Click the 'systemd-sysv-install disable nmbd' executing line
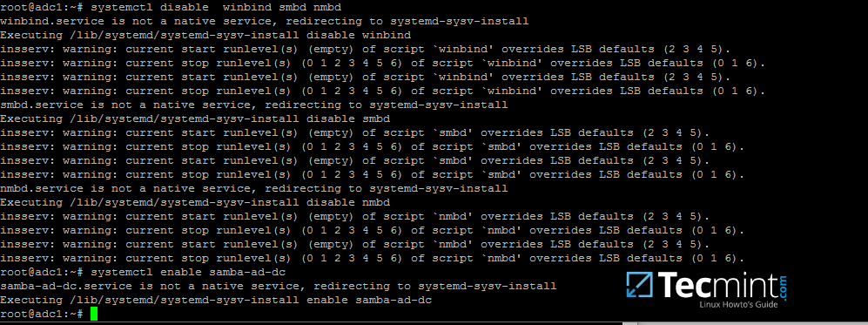 click(x=195, y=202)
